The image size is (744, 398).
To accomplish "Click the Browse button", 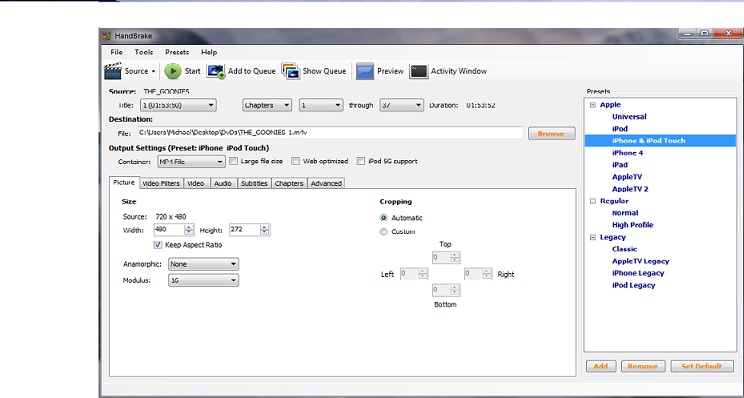I will coord(551,134).
